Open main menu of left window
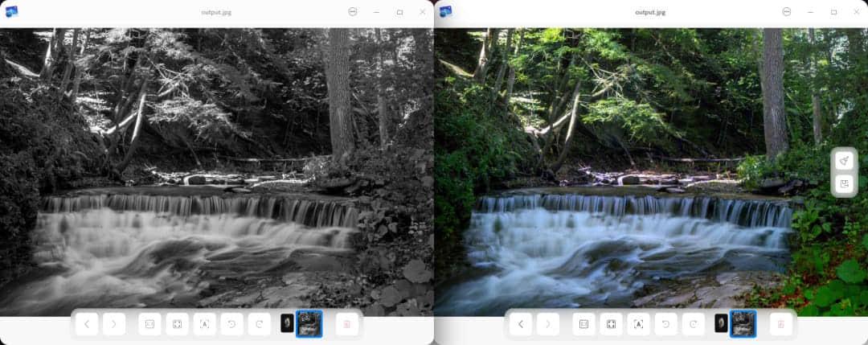 pos(353,12)
